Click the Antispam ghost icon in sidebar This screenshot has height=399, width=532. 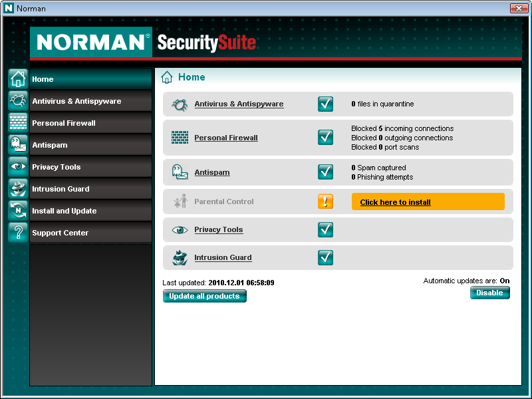point(18,145)
